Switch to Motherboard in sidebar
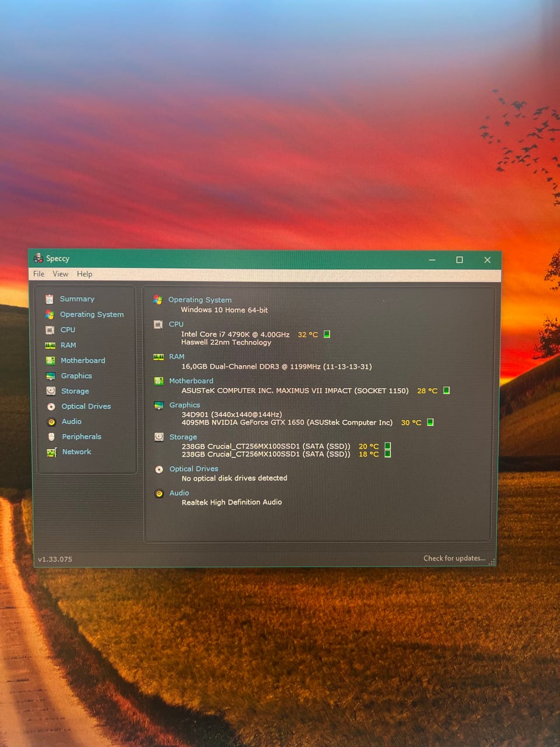Viewport: 560px width, 747px height. point(83,361)
